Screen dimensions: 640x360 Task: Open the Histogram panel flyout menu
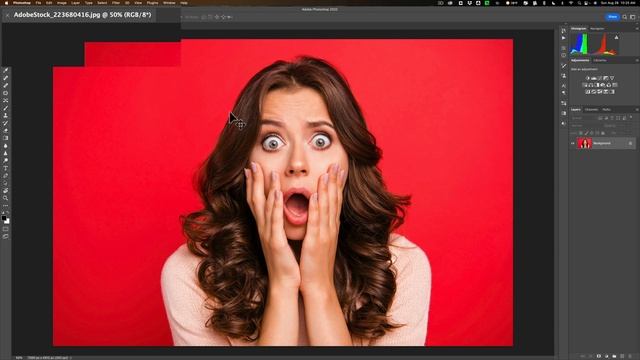point(637,28)
